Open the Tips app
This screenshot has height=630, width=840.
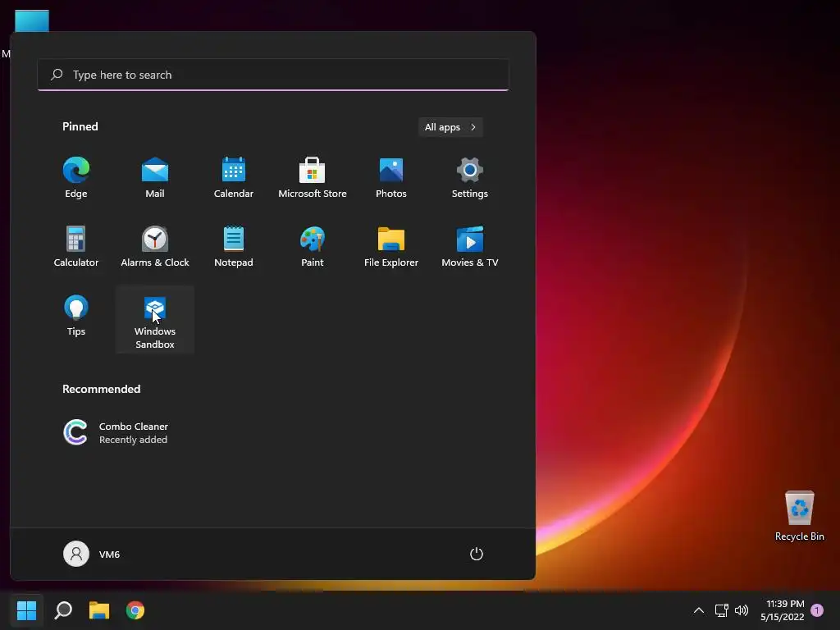point(76,316)
